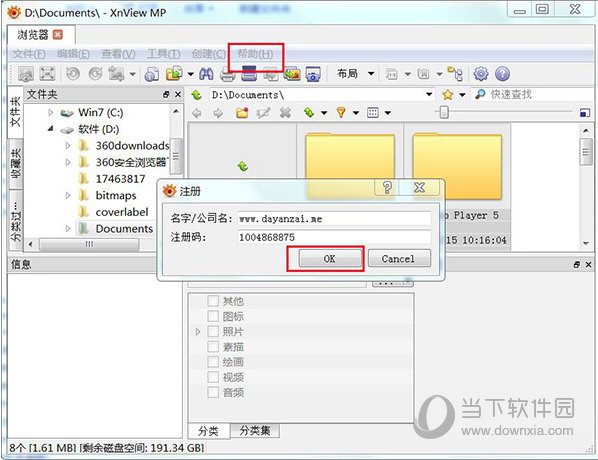
Task: Click the maximize thumbnail size icon
Action: coord(585,113)
